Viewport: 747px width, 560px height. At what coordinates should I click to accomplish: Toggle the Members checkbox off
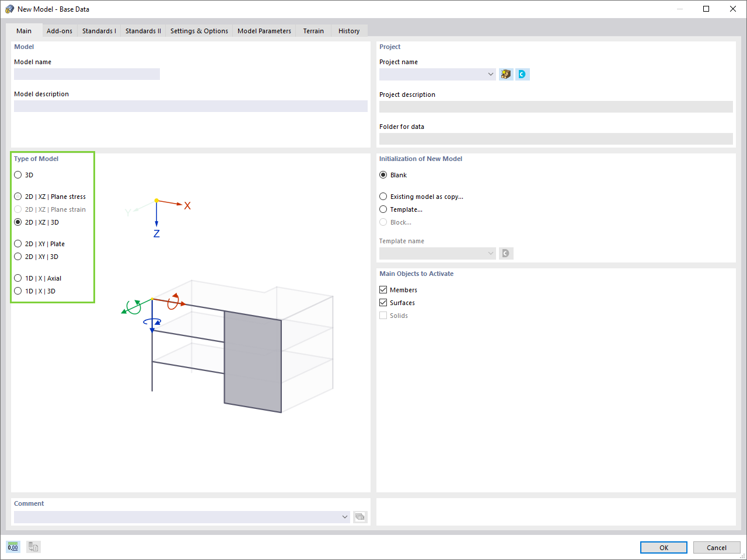(x=383, y=289)
